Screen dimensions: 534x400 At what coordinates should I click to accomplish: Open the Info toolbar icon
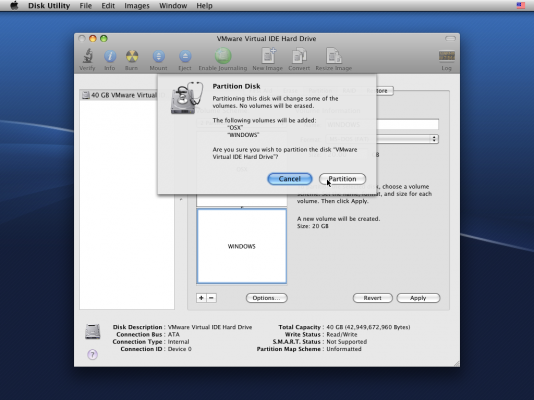pos(110,56)
